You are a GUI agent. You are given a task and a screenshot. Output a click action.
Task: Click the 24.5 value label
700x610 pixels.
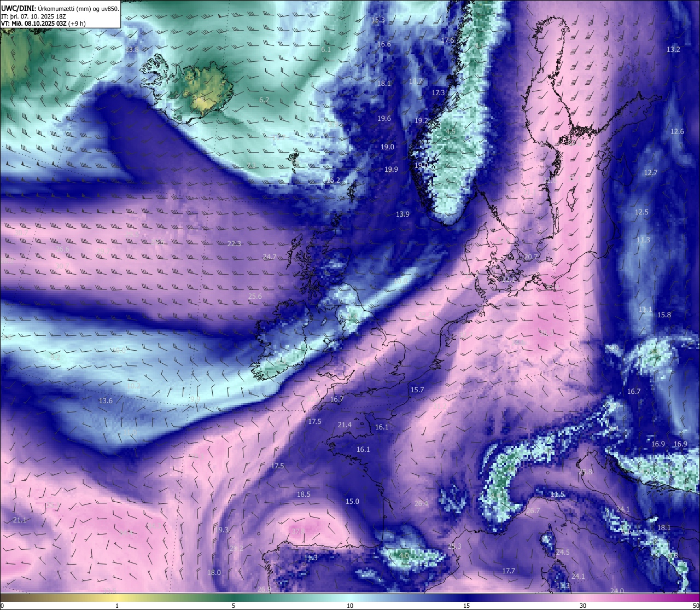click(x=563, y=553)
